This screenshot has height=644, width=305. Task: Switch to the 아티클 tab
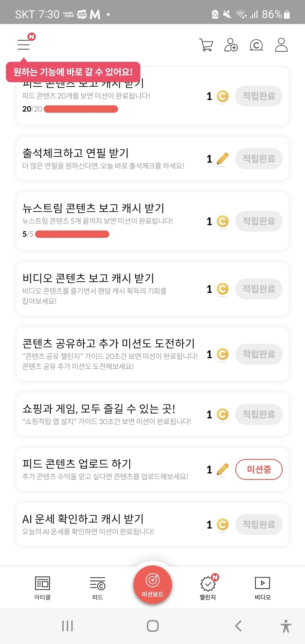(42, 587)
